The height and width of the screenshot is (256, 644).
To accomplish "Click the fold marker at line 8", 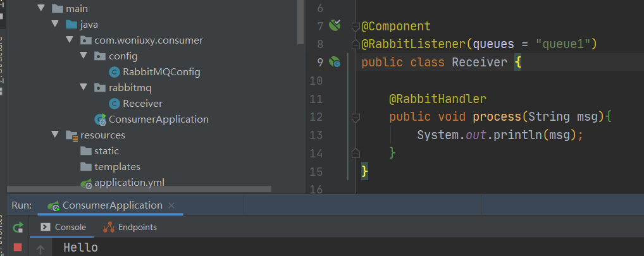I will [356, 44].
